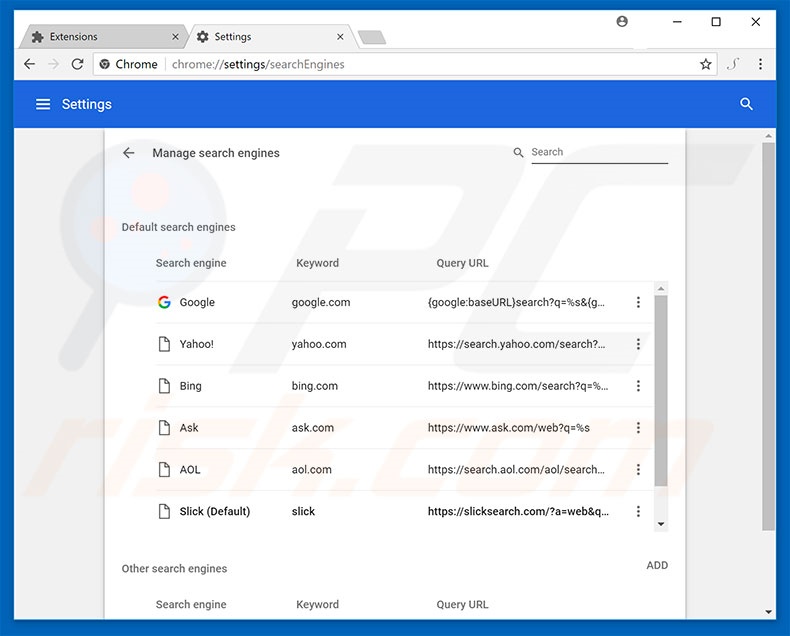Open the Settings hamburger menu
Screen dimensions: 790x636
tap(43, 104)
